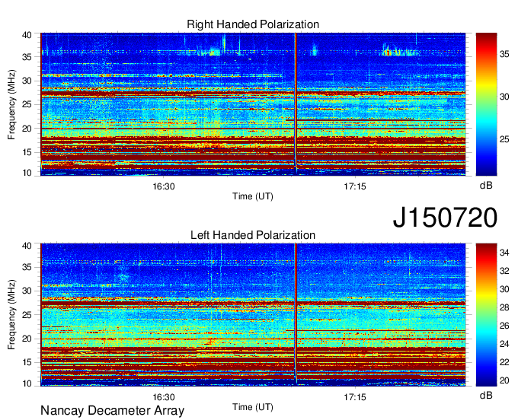The width and height of the screenshot is (518, 420).
Task: Click the 28 label on the bottom colorbar
Action: click(x=504, y=308)
